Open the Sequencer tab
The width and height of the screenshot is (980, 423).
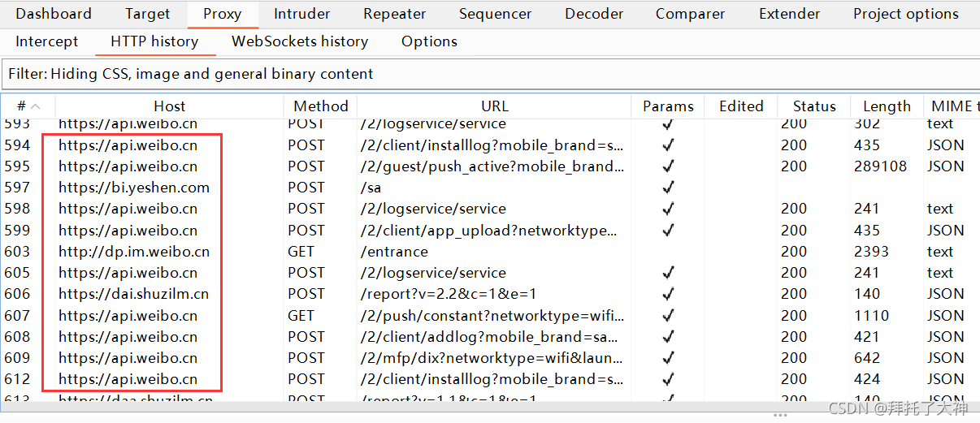point(496,14)
